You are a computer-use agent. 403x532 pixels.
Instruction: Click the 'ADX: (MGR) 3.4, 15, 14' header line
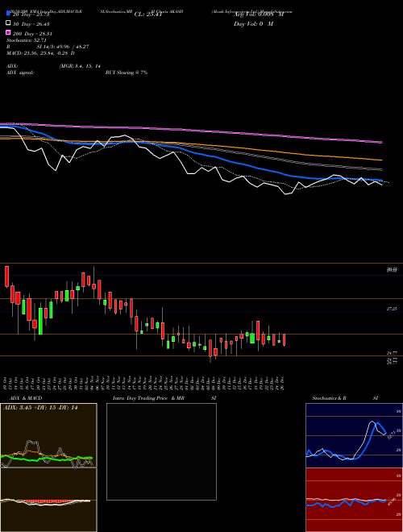[53, 66]
